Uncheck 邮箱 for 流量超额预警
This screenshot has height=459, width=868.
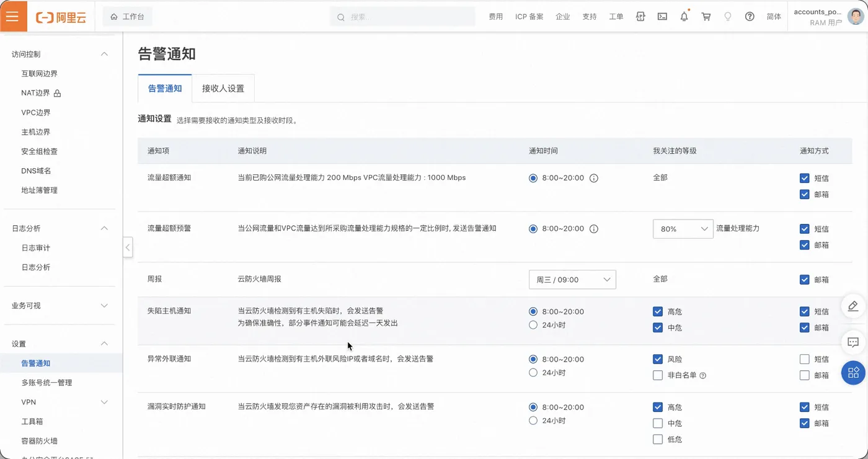(x=805, y=245)
